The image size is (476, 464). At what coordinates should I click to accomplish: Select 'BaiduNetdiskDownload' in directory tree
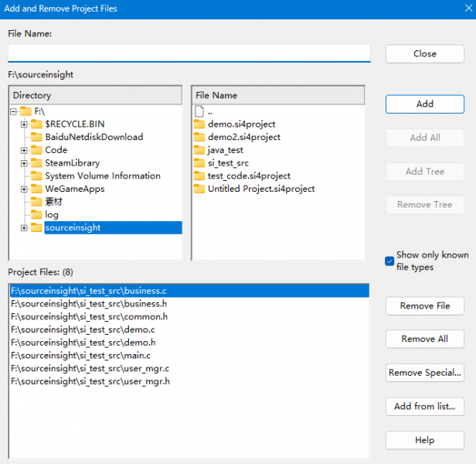point(94,137)
